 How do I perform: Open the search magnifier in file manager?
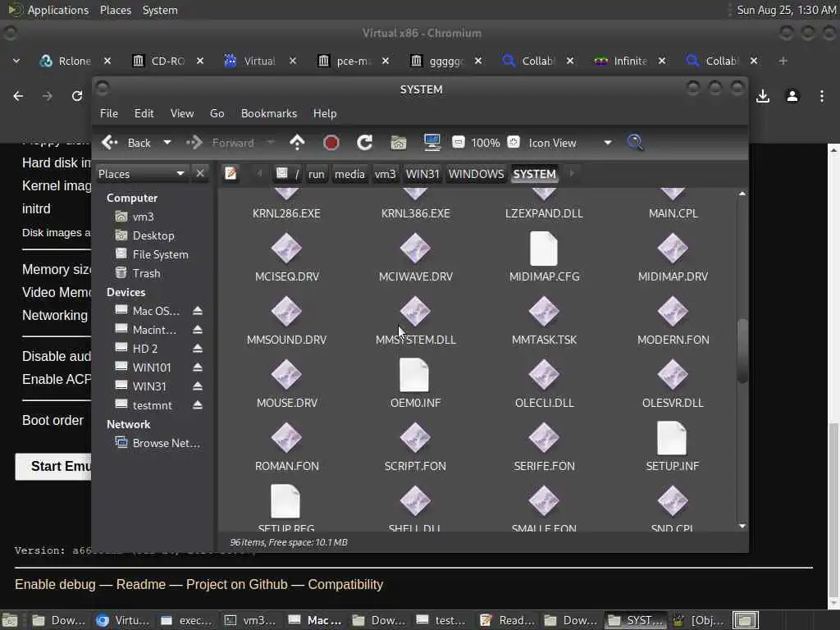(x=635, y=143)
